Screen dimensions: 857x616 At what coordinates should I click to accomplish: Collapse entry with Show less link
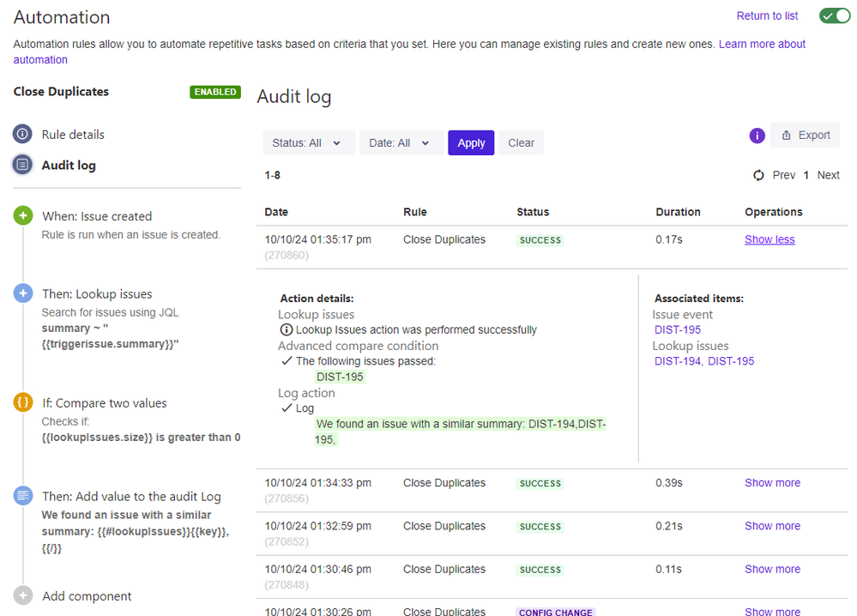(769, 239)
